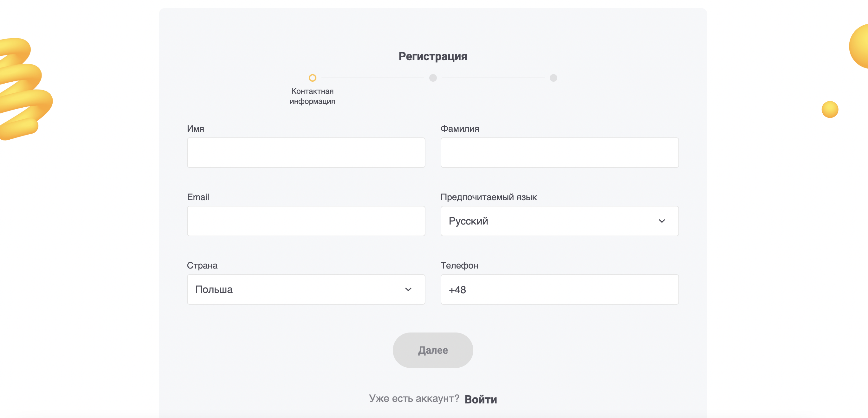Viewport: 868px width, 418px height.
Task: Click the first registration step circle
Action: pyautogui.click(x=312, y=78)
